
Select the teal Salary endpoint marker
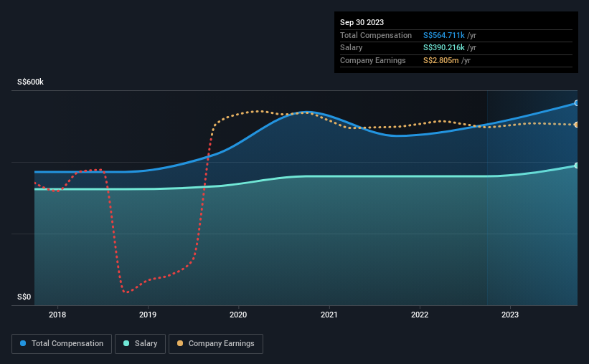pos(577,166)
